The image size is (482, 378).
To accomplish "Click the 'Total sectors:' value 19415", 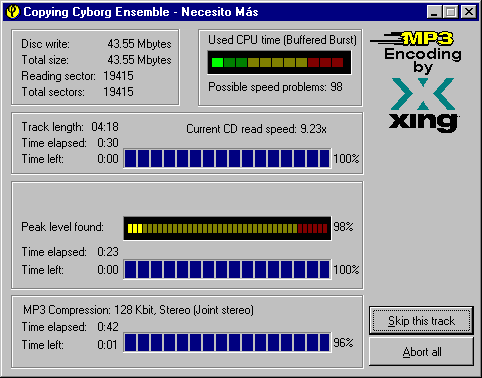I will coord(118,92).
